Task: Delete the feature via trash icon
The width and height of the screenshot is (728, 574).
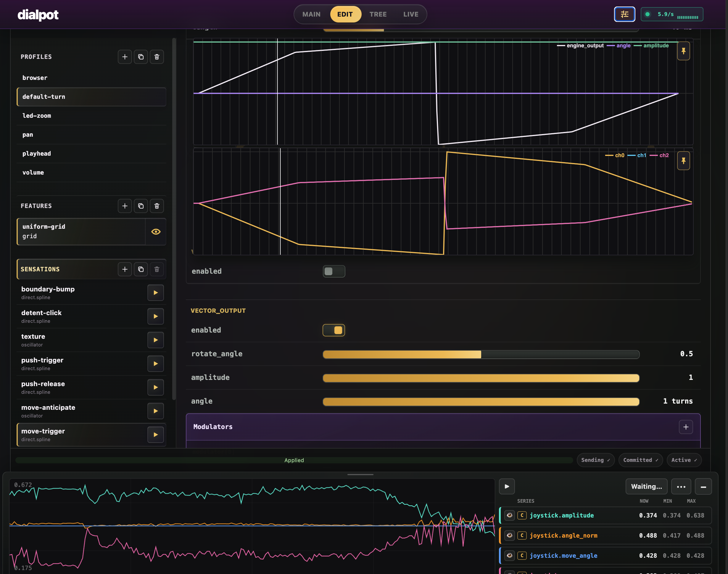Action: point(157,206)
